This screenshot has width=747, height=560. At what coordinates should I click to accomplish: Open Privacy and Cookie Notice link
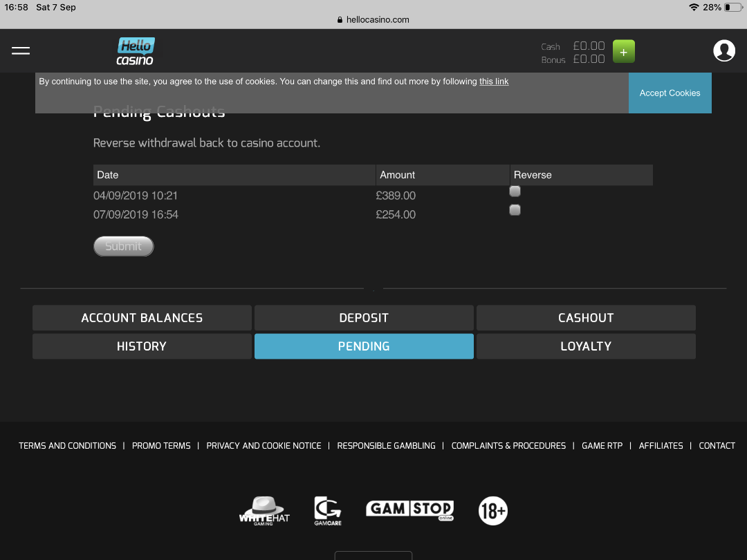pyautogui.click(x=264, y=446)
